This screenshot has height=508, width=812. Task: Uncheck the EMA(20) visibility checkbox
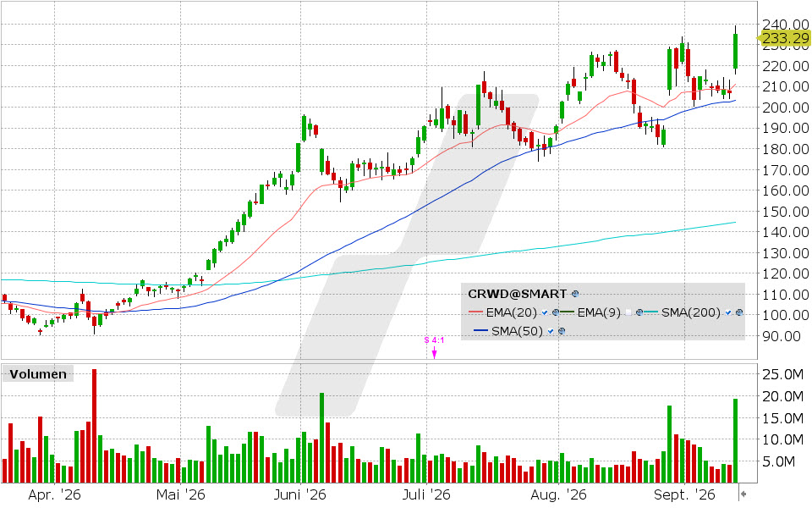coord(544,312)
